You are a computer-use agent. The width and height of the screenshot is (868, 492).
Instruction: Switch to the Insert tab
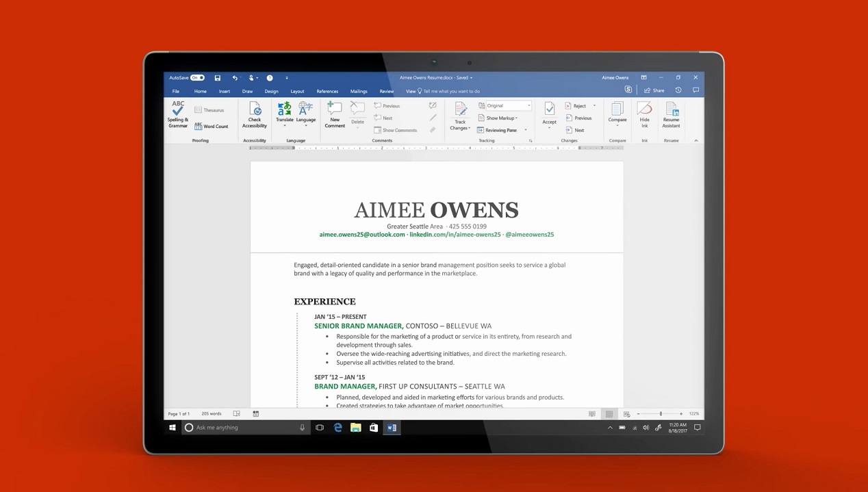point(225,91)
